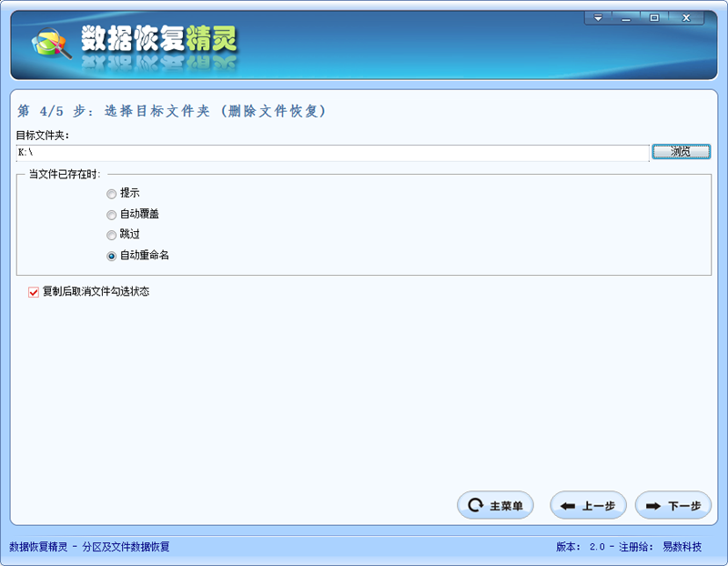728x566 pixels.
Task: Toggle the 复制后取消文件勾选状态 checkbox
Action: (x=34, y=292)
